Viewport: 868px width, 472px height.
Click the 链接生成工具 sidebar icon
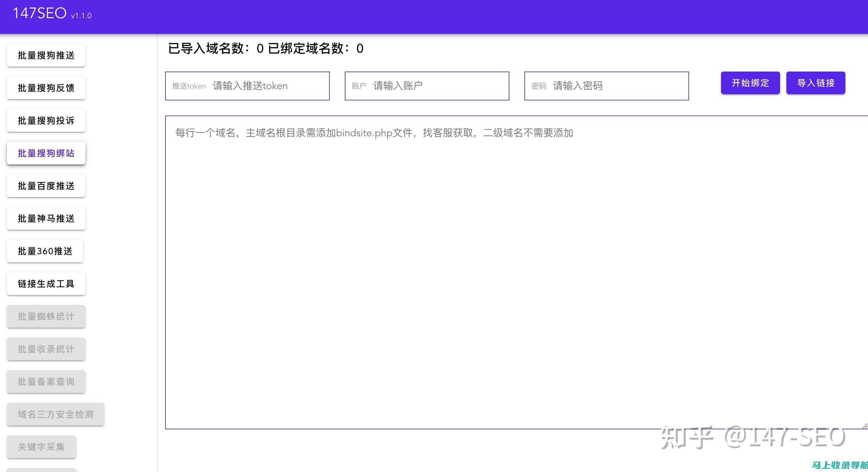(x=46, y=284)
